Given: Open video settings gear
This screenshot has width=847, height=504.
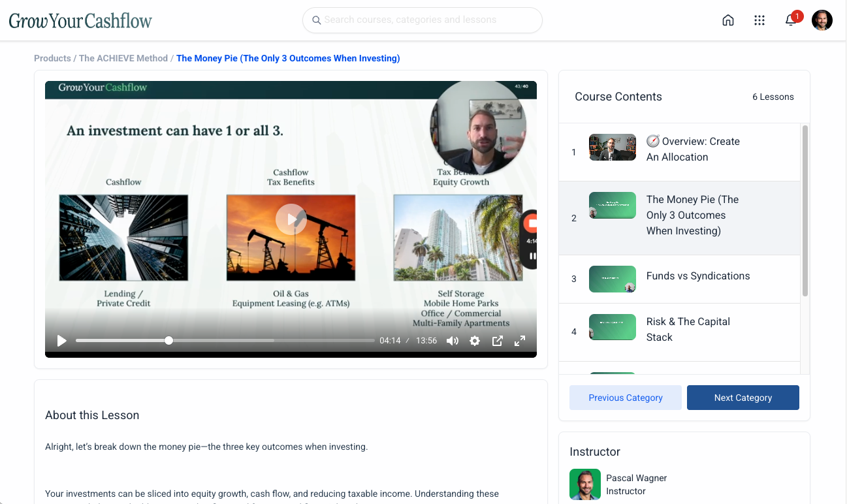Looking at the screenshot, I should pyautogui.click(x=475, y=341).
